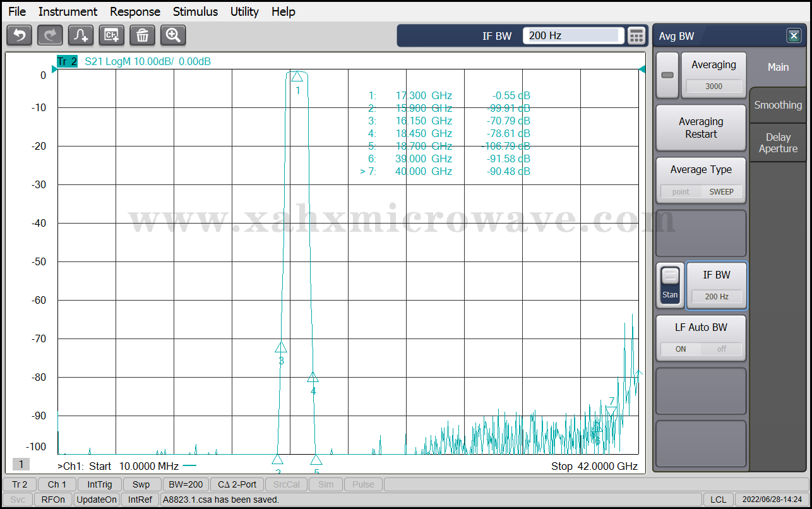Viewport: 812px width, 509px height.
Task: Click the Stop 42.0000 GHz label
Action: (594, 467)
